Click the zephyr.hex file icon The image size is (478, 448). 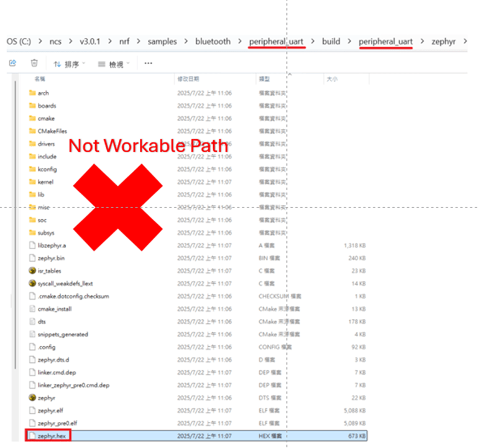pos(32,436)
